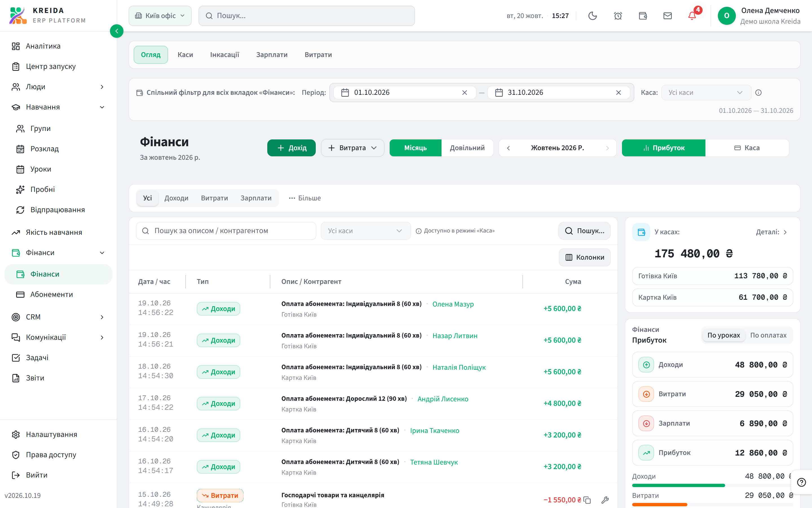Open Каса filter dropdown Усі каси
Screen dimensions: 812x508
pyautogui.click(x=706, y=93)
